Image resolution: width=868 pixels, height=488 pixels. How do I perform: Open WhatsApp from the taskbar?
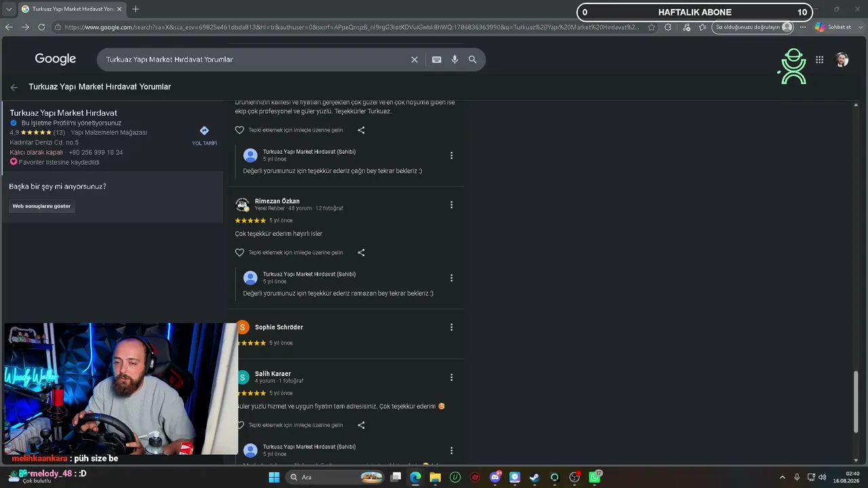595,477
